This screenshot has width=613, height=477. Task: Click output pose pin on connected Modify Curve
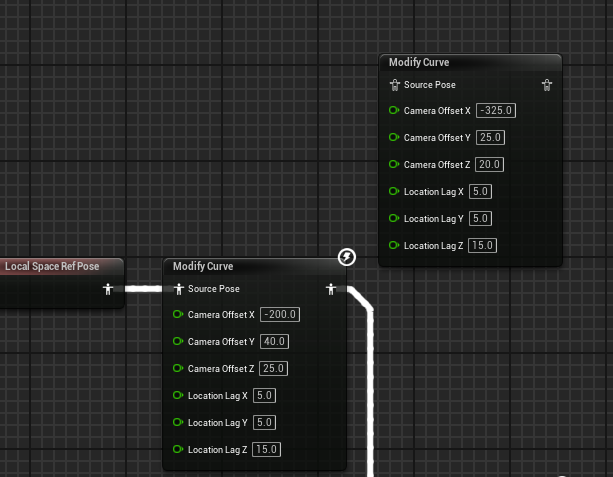click(331, 289)
